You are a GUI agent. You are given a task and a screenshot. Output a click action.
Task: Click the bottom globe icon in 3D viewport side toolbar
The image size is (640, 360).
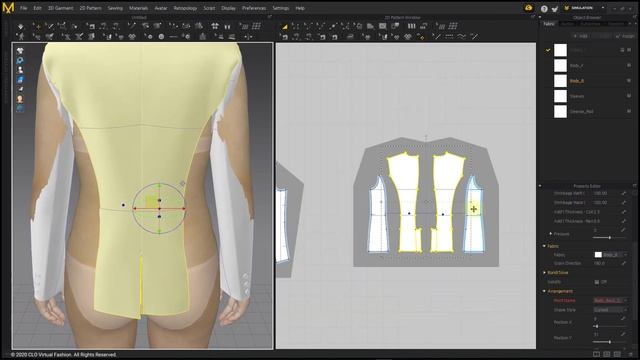point(20,108)
